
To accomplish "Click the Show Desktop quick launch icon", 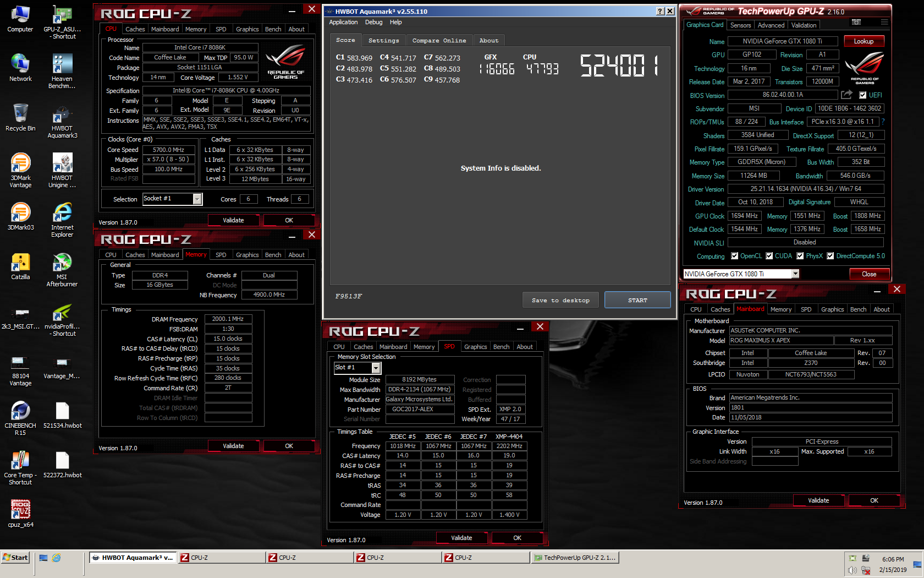I will (x=43, y=558).
